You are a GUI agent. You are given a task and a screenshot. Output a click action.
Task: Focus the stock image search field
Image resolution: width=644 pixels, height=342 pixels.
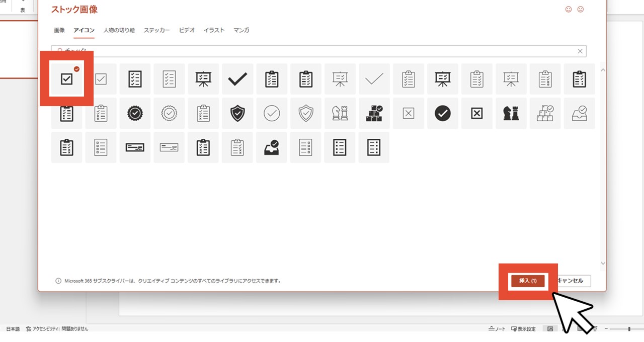click(318, 51)
